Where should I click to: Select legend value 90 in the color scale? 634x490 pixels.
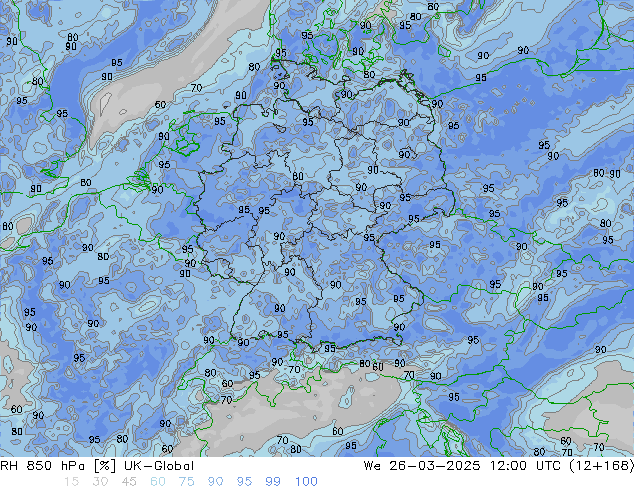tap(215, 482)
